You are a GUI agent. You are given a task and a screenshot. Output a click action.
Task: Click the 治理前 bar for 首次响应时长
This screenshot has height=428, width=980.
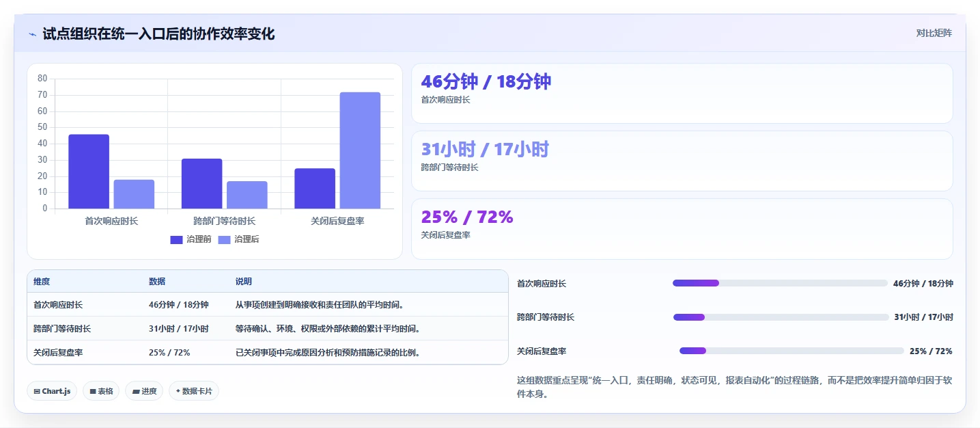89,172
